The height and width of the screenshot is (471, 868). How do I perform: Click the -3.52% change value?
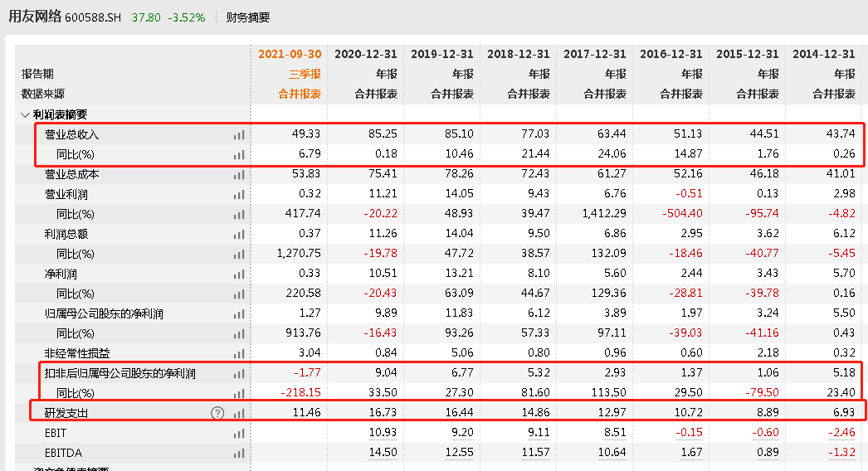point(186,17)
